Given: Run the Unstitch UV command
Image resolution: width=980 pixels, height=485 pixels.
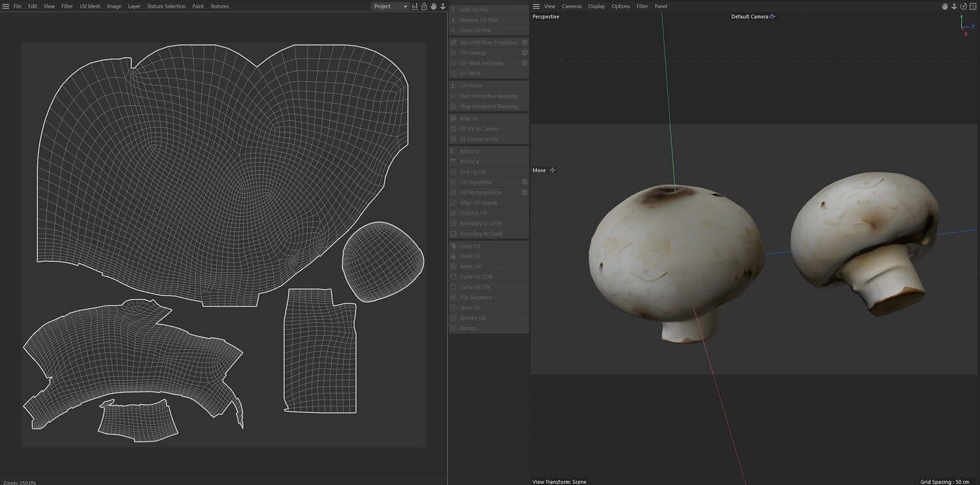Looking at the screenshot, I should click(x=489, y=213).
